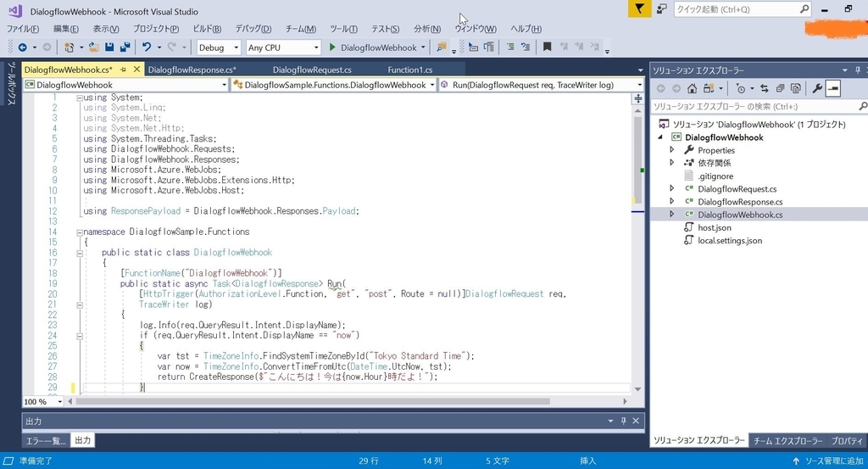Select host.json in Solution Explorer
This screenshot has height=469, width=868.
tap(714, 227)
